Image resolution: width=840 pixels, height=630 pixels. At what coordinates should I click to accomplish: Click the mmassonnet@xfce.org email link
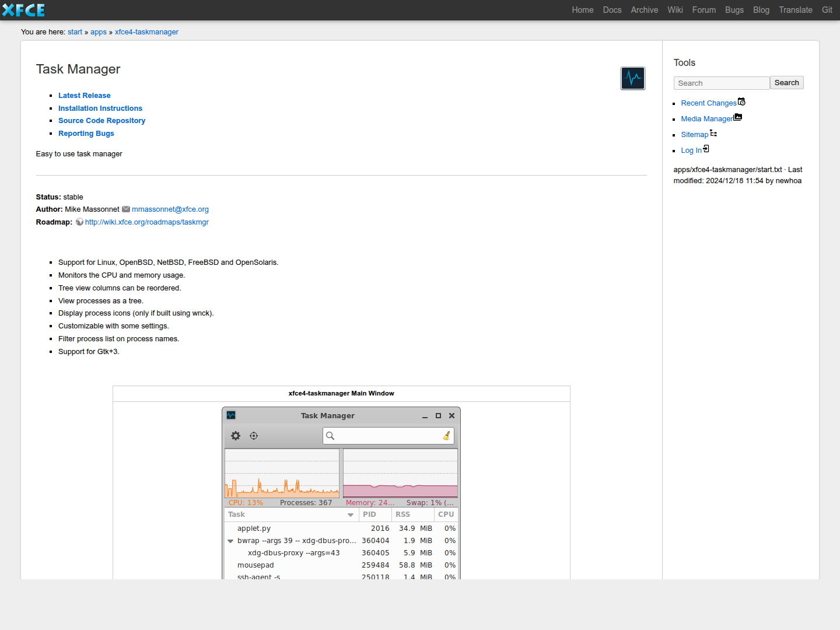click(170, 209)
